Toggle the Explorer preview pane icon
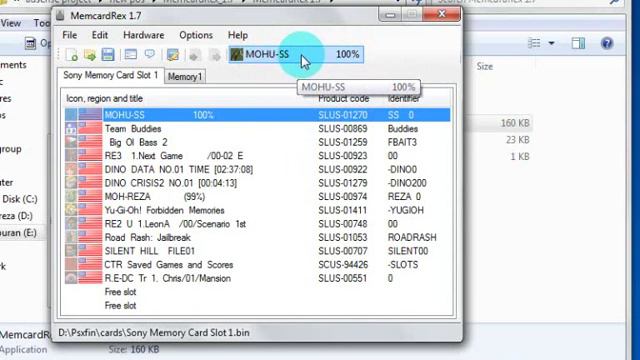This screenshot has width=640, height=360. pos(578,43)
